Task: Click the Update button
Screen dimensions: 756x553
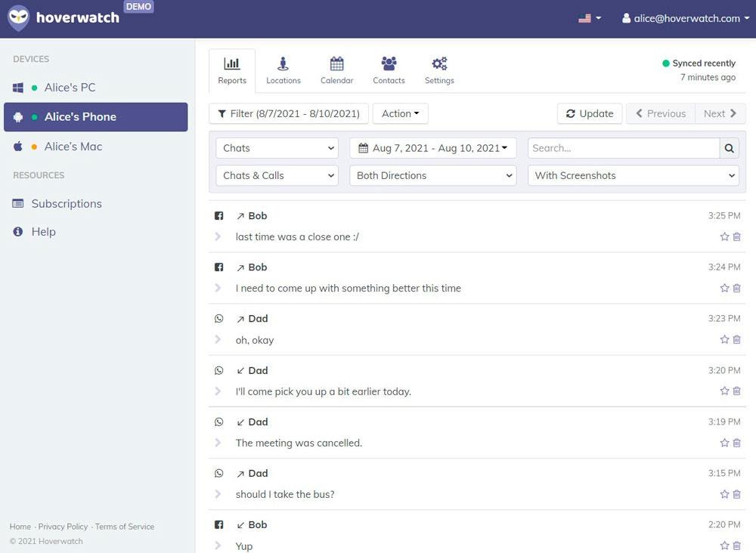Action: point(590,113)
